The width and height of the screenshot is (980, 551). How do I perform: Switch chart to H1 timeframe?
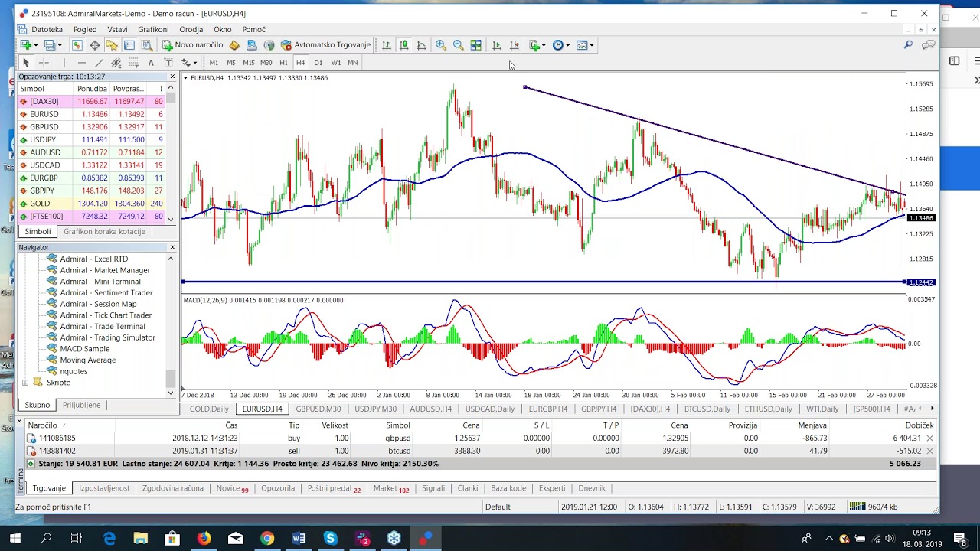[x=283, y=63]
